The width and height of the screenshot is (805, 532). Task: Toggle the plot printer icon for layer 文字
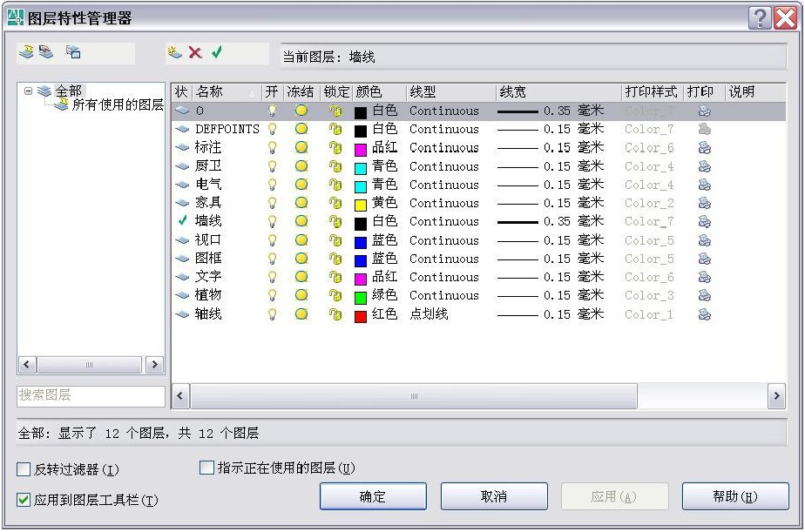[x=704, y=277]
